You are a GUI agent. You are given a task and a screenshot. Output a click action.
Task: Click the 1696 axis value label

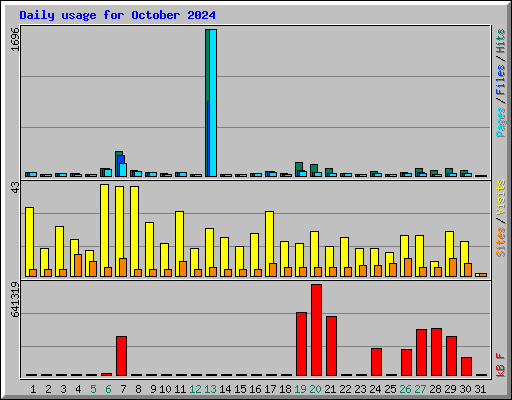15,39
